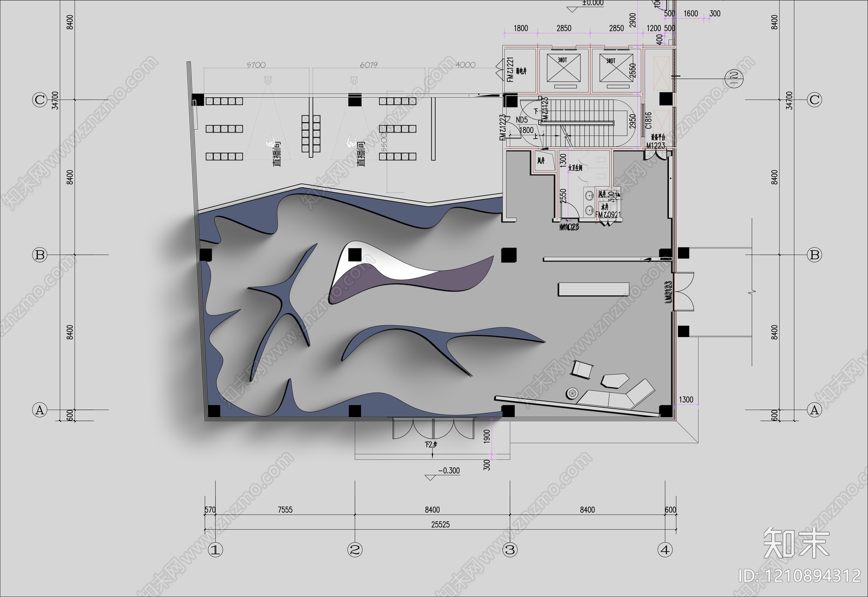Viewport: 868px width, 597px height.
Task: Click the 知末 logo in the corner
Action: pyautogui.click(x=796, y=542)
